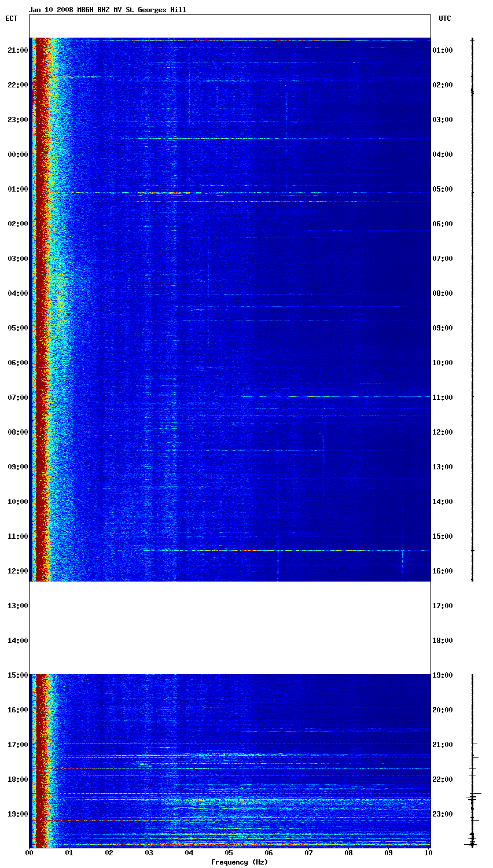This screenshot has width=493, height=868.
Task: Pick the 20:00 label on UTC axis
Action: [x=443, y=710]
